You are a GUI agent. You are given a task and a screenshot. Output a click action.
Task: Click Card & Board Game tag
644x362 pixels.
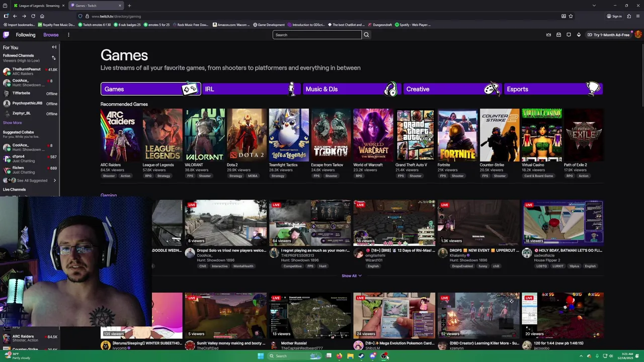538,176
